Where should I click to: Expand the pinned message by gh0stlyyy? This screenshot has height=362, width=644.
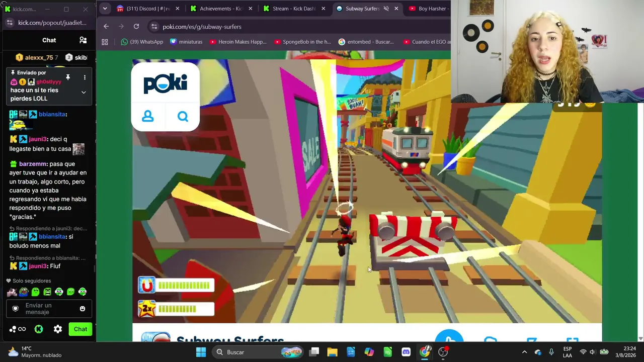click(x=84, y=93)
